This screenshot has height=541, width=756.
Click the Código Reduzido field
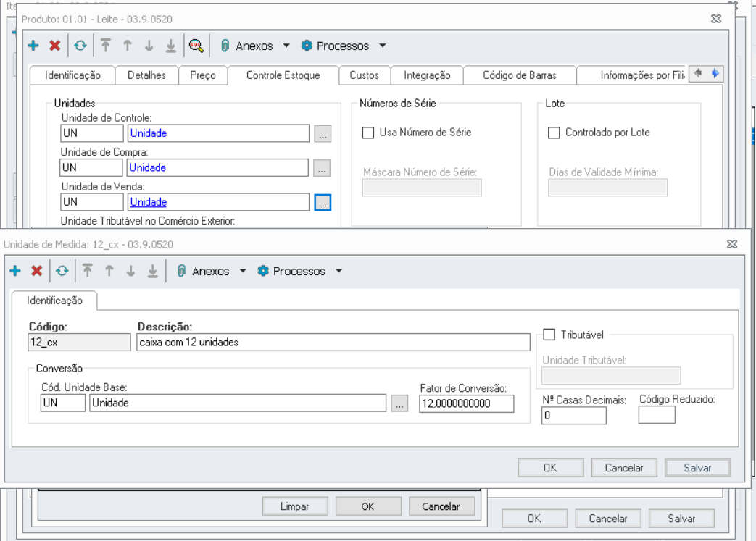(657, 415)
